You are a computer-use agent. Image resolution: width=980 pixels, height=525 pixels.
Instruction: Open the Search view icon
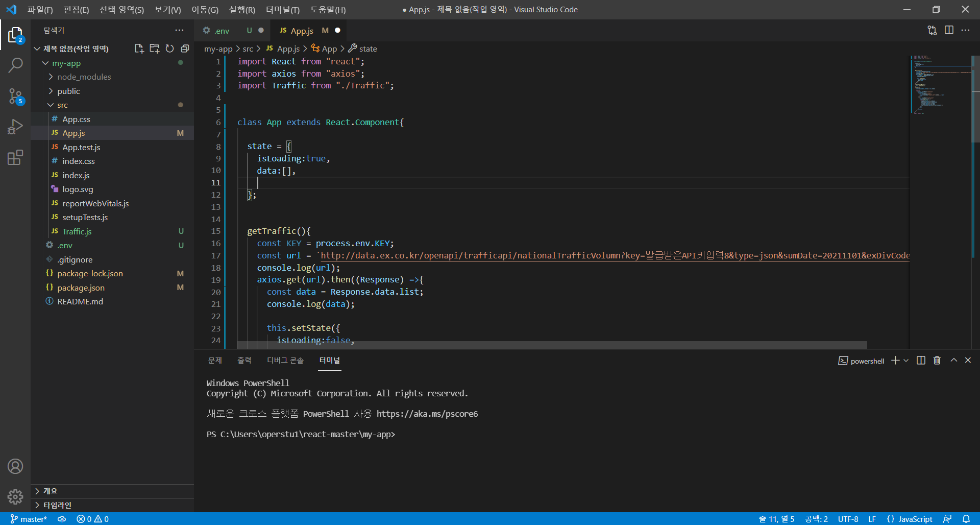point(15,65)
